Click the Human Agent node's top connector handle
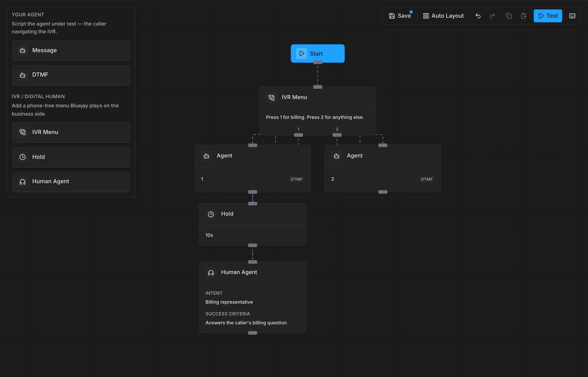The width and height of the screenshot is (588, 377). click(x=253, y=262)
